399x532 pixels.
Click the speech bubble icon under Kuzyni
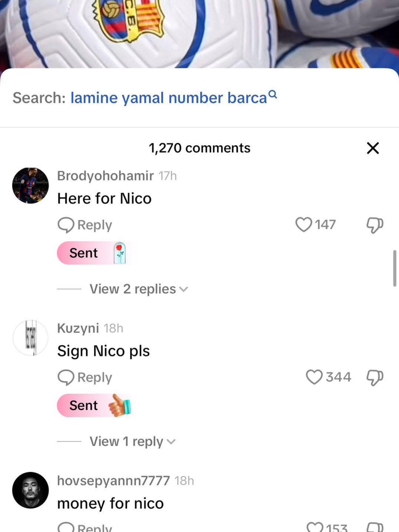pyautogui.click(x=66, y=377)
